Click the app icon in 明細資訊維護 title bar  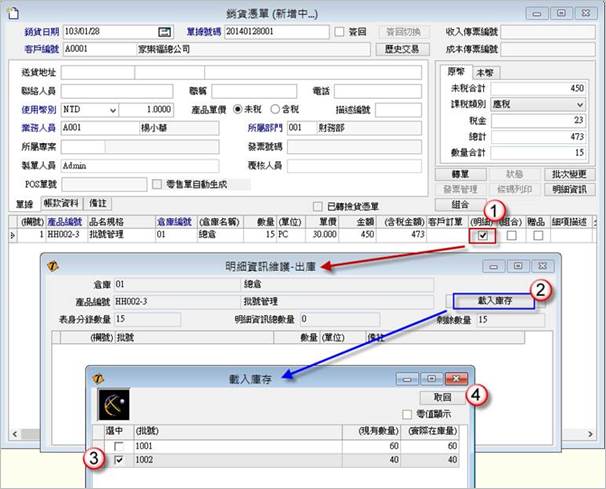coord(54,265)
